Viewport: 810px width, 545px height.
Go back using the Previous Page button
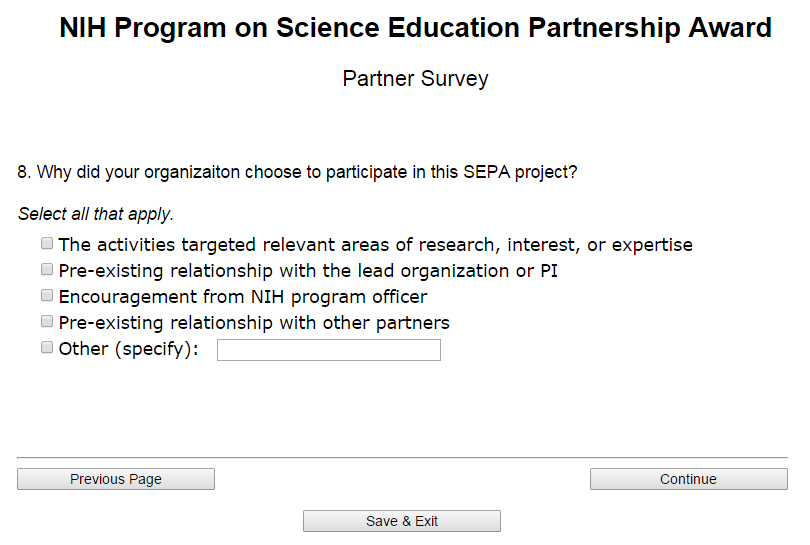click(x=116, y=479)
